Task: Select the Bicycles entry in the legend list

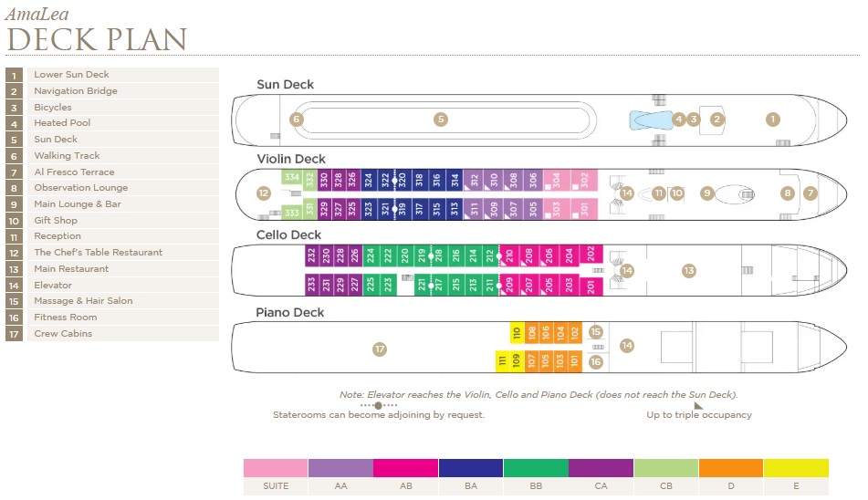Action: point(52,108)
